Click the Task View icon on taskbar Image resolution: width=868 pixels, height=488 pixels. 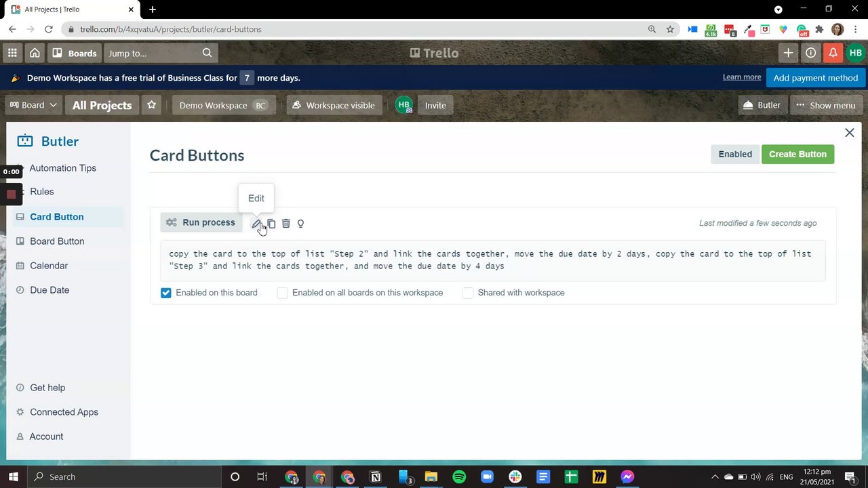[x=262, y=476]
